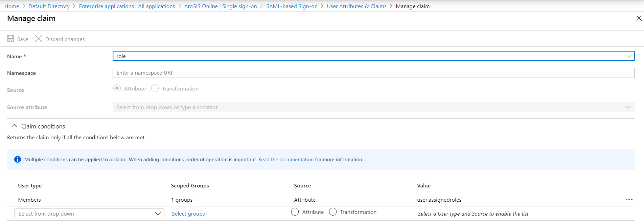Go to Home breadcrumb
644x222 pixels.
pyautogui.click(x=12, y=6)
